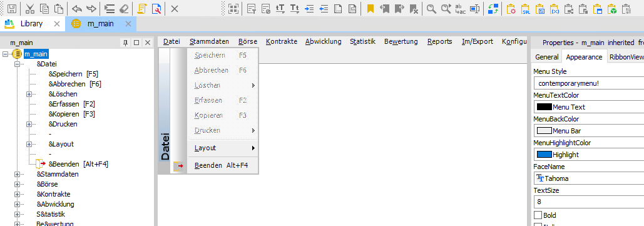
Task: Click the Copy icon in toolbar
Action: pyautogui.click(x=45, y=9)
